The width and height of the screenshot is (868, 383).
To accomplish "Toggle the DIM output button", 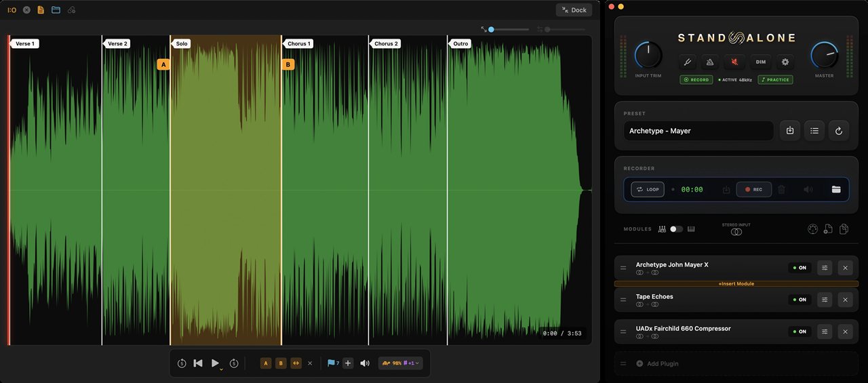I will pyautogui.click(x=761, y=62).
